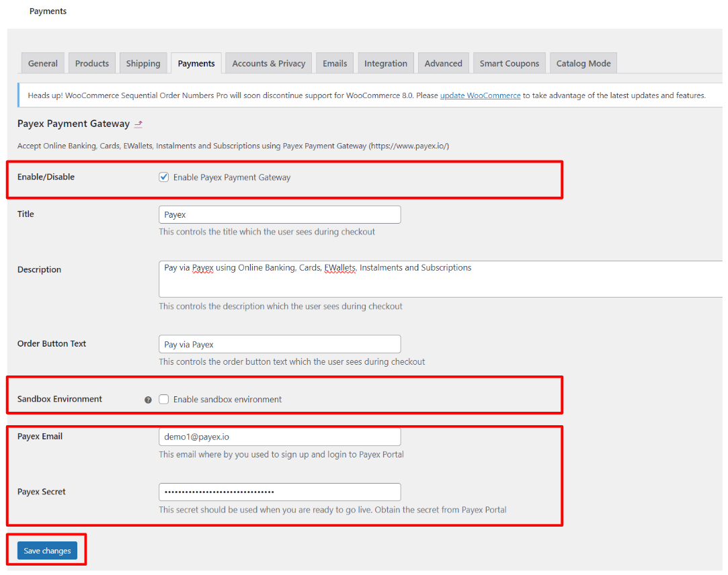This screenshot has width=728, height=575.
Task: Follow the update WooCommerce link
Action: pos(480,95)
